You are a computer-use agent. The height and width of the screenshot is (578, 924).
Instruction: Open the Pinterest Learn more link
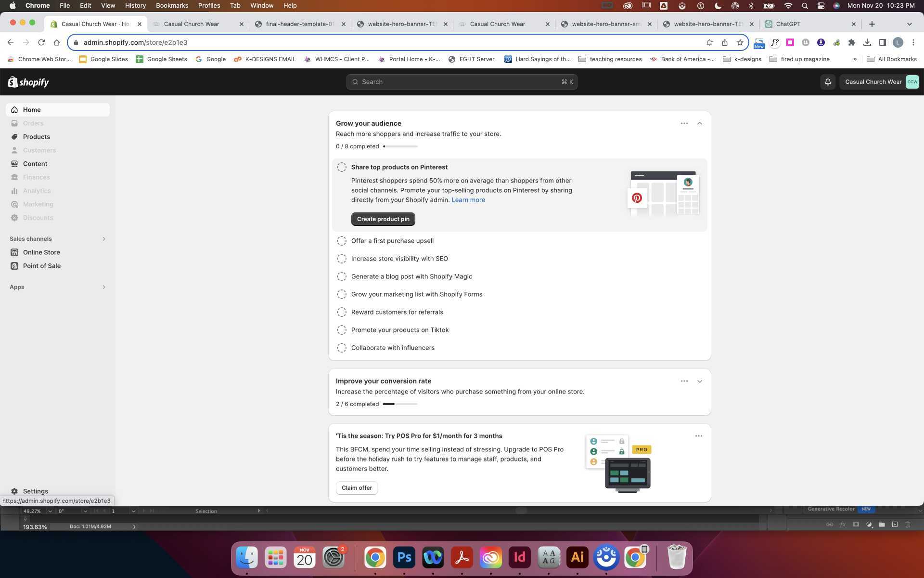coord(468,200)
